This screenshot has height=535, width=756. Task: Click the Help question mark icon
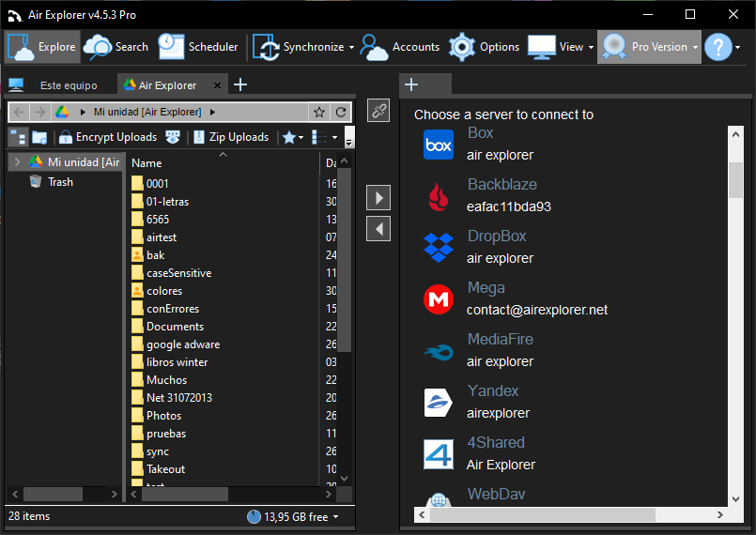click(717, 47)
